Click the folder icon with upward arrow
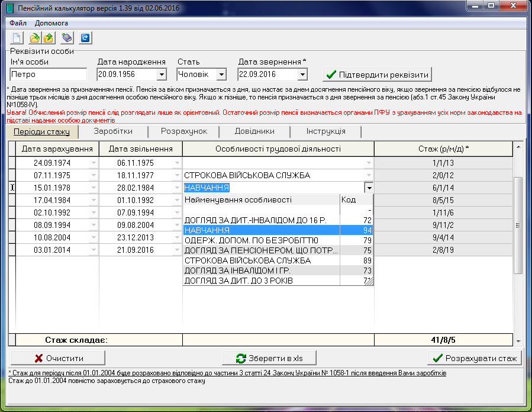This screenshot has width=532, height=412. point(49,38)
